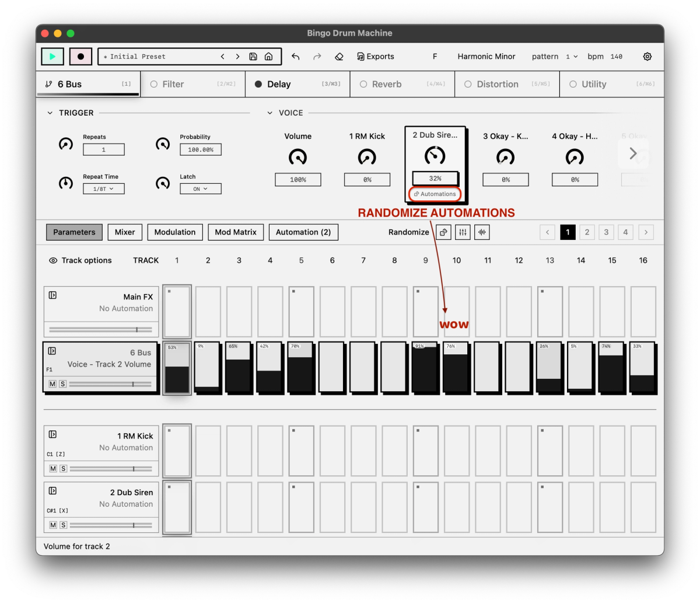Click the waveform randomize icon
The image size is (700, 603).
tap(482, 232)
